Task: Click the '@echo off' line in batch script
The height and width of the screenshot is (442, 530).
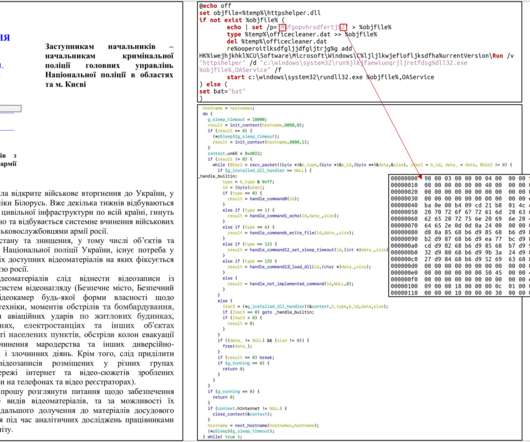Action: pyautogui.click(x=215, y=6)
